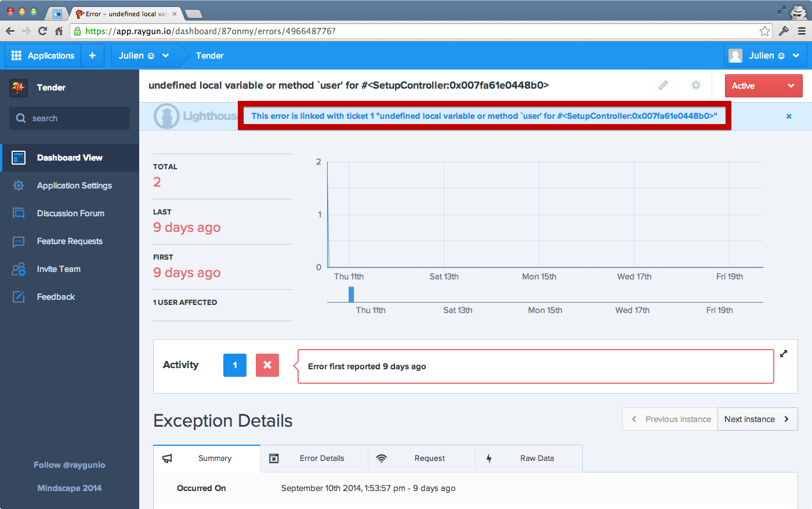Screen dimensions: 812x509
Task: Open the Tender breadcrumb link
Action: tap(209, 56)
